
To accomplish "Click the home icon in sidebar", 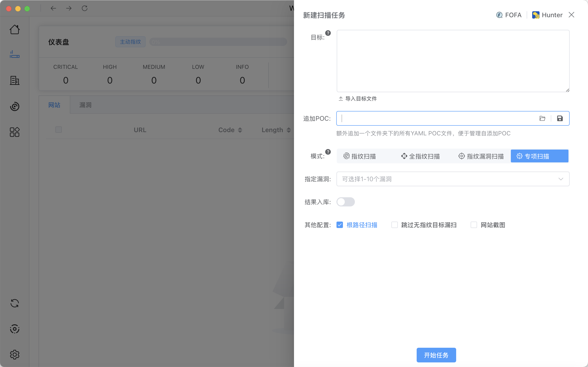I will (14, 30).
